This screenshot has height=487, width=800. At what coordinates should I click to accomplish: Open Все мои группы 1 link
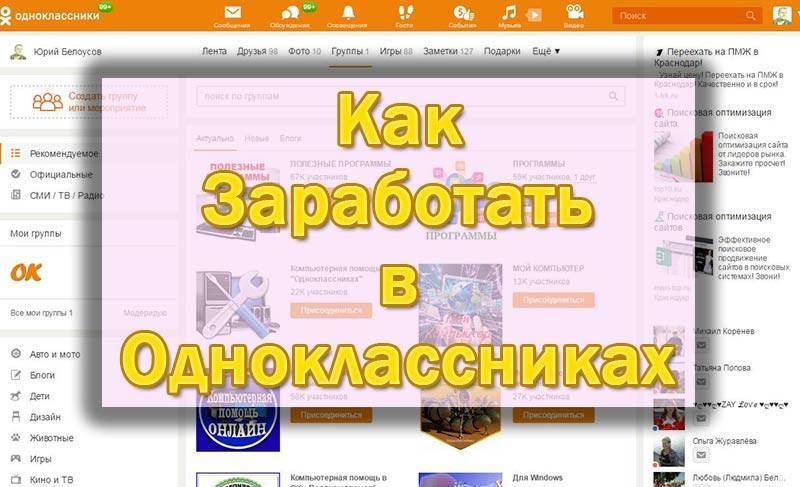[41, 313]
